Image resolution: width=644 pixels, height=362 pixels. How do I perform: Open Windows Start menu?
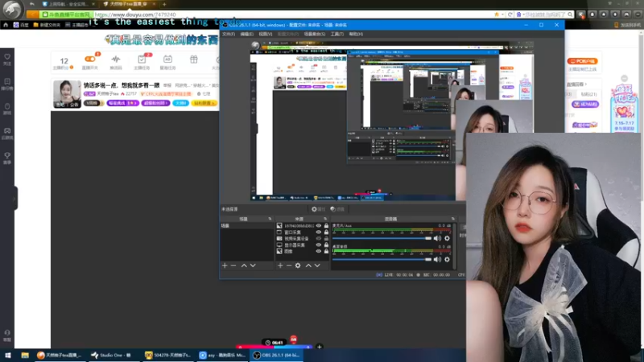point(8,355)
